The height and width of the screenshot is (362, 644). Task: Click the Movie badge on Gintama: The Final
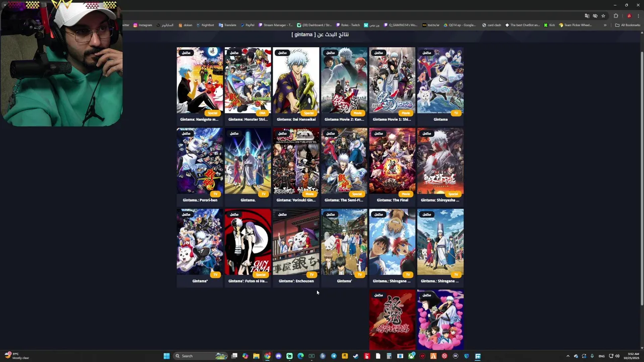coord(406,194)
